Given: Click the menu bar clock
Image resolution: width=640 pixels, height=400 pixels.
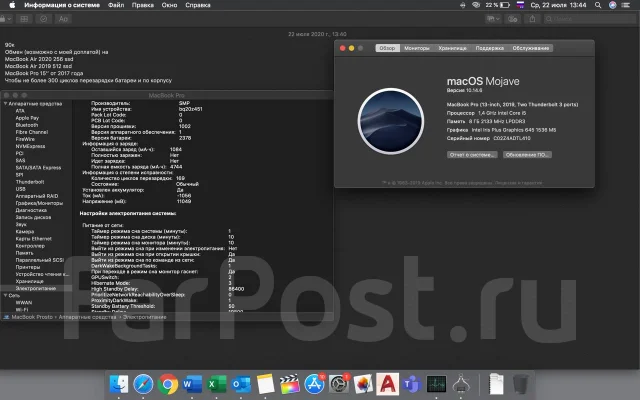Looking at the screenshot, I should pos(558,5).
